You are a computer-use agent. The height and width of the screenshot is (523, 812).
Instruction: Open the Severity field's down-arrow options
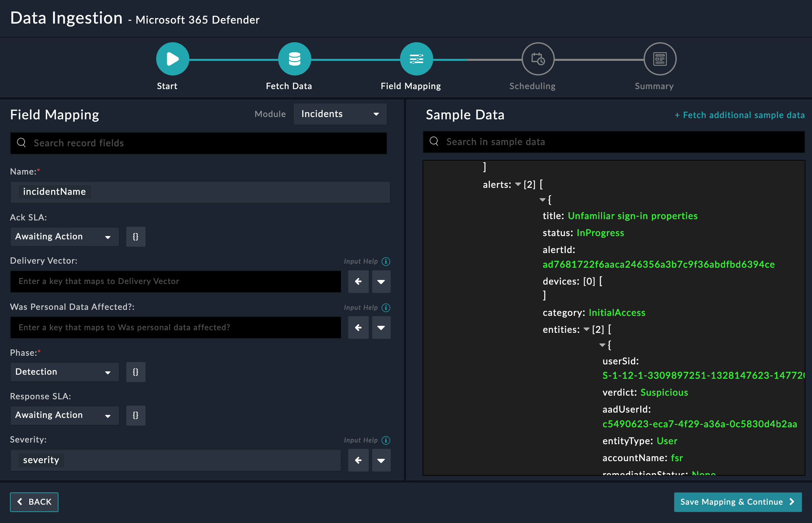[x=381, y=460]
